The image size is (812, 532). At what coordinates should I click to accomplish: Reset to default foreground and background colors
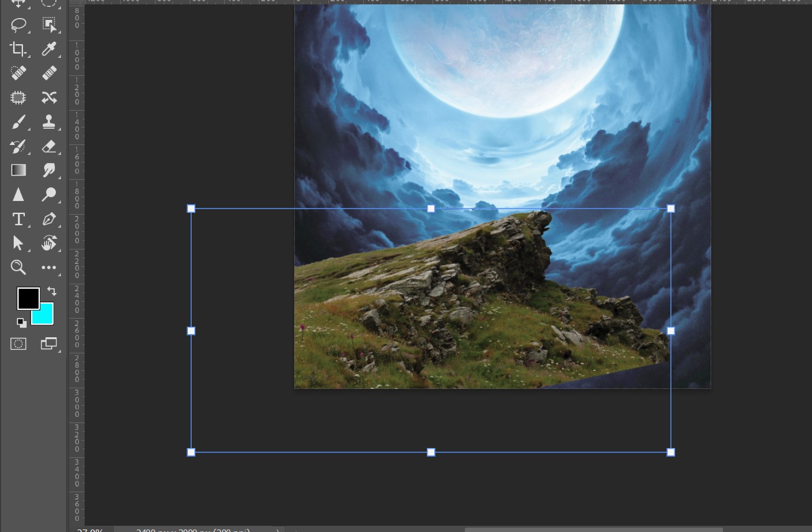click(22, 323)
